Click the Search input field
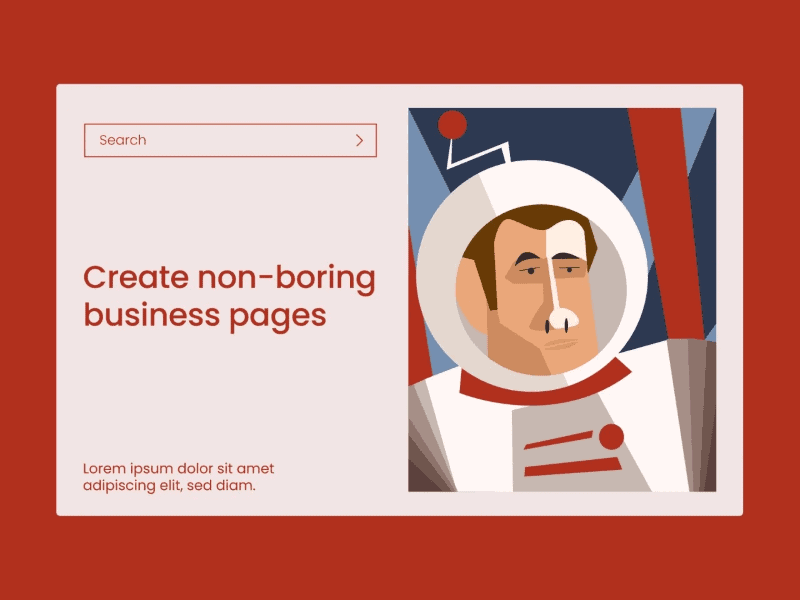Screen dimensions: 800x600 point(230,140)
